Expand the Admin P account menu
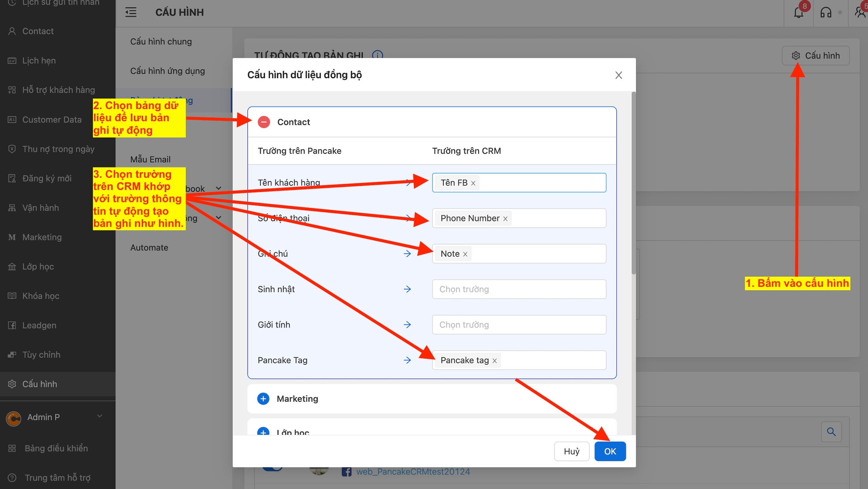The image size is (868, 489). 99,416
